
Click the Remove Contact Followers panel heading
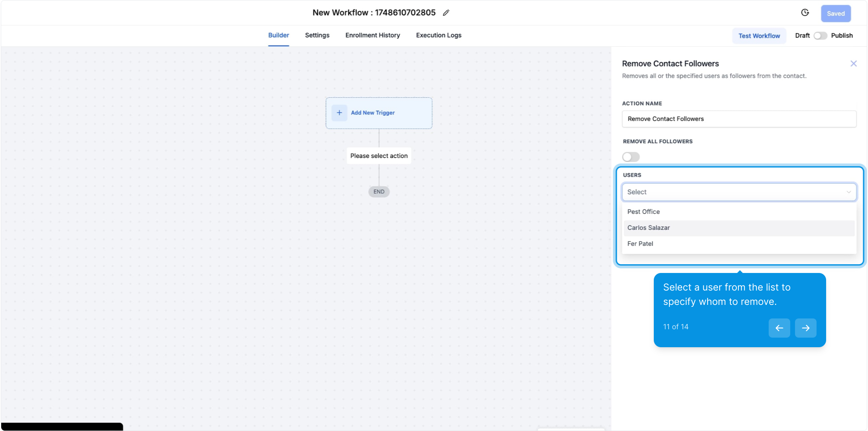[670, 63]
